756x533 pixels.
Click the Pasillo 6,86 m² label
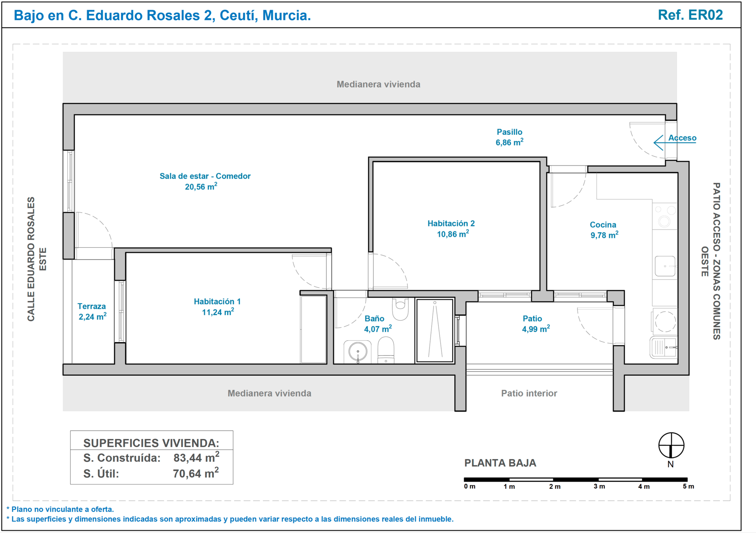509,137
